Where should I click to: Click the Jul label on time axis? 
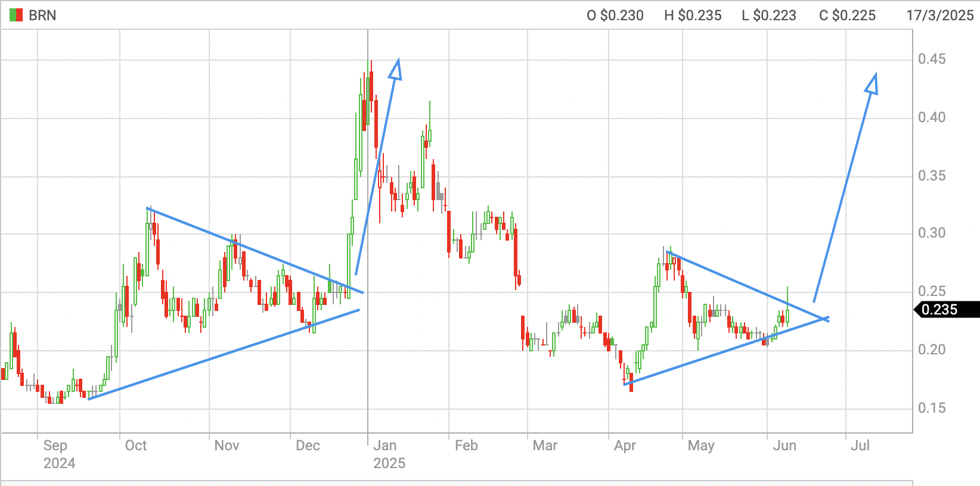(x=860, y=445)
